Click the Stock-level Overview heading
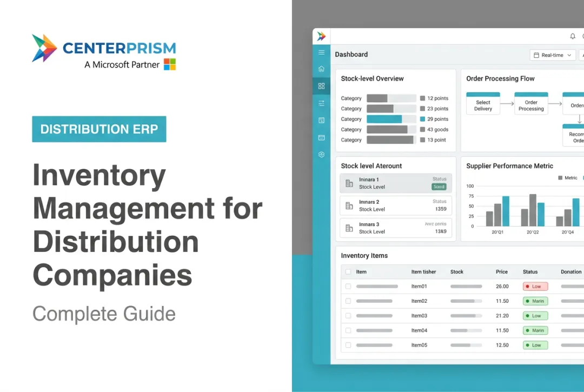Image resolution: width=584 pixels, height=392 pixels. [372, 78]
